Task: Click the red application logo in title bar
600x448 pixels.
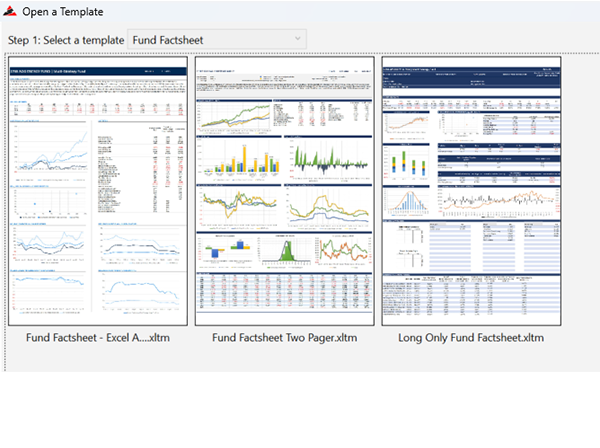Action: 11,12
